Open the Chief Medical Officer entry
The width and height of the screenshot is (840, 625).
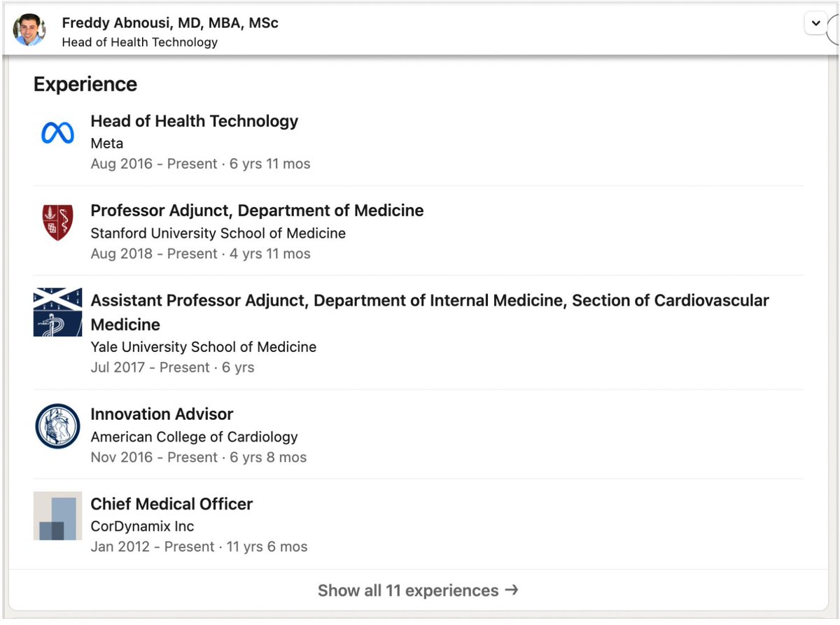pos(171,504)
